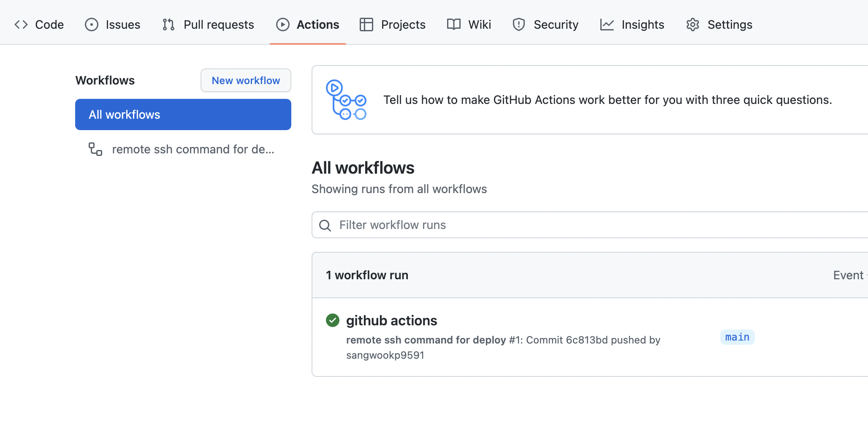The width and height of the screenshot is (868, 447).
Task: Click the Wiki book icon
Action: coord(454,25)
